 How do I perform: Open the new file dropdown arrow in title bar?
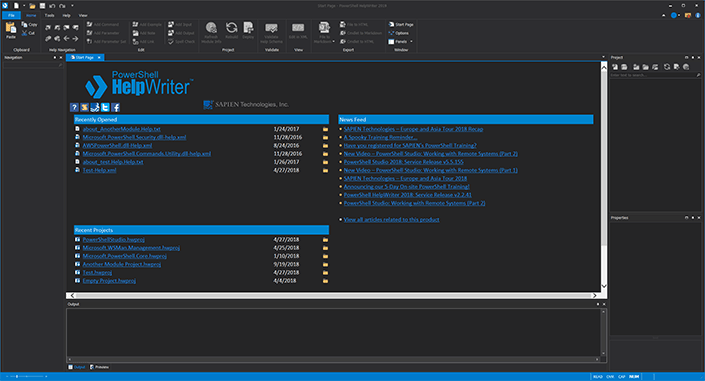[x=24, y=6]
